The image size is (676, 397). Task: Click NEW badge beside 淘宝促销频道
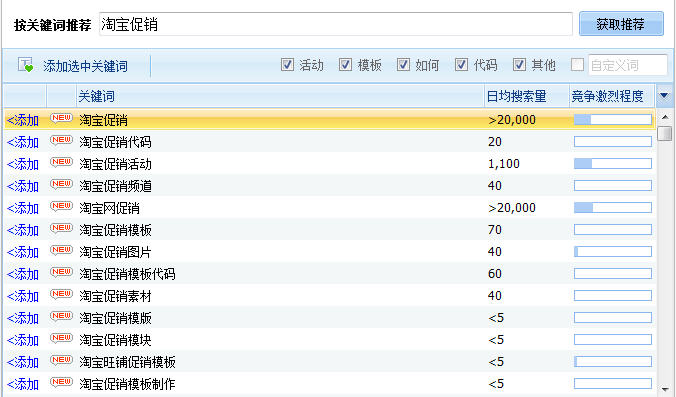pyautogui.click(x=61, y=184)
